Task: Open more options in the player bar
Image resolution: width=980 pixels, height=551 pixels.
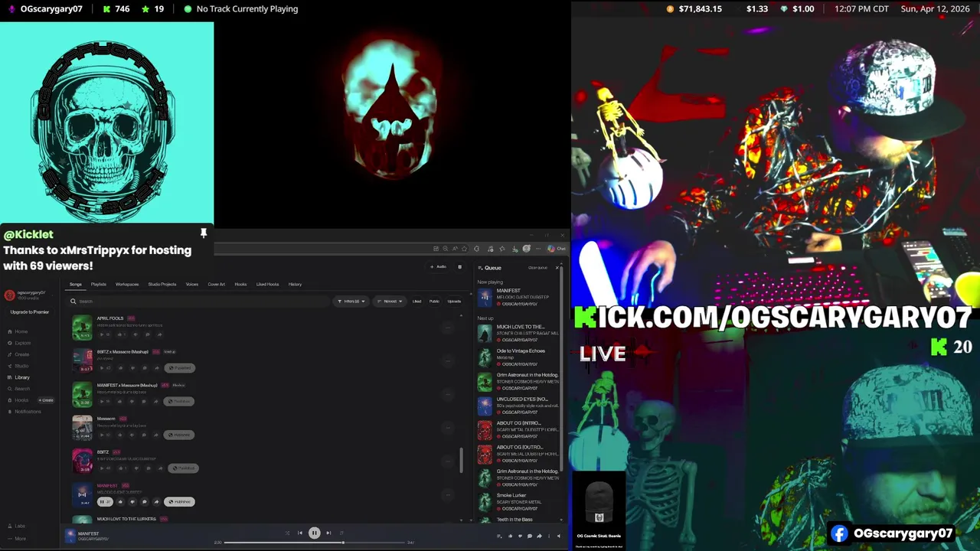Action: pos(549,536)
